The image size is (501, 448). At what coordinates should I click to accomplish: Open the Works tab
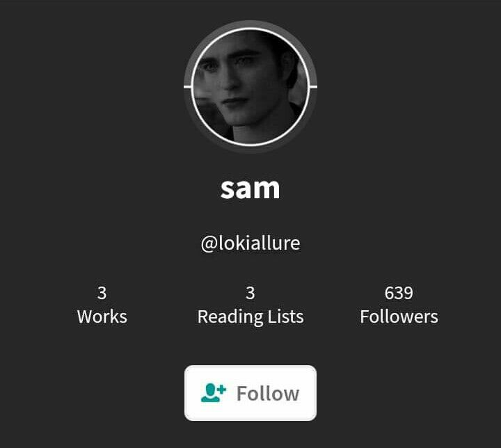102,305
